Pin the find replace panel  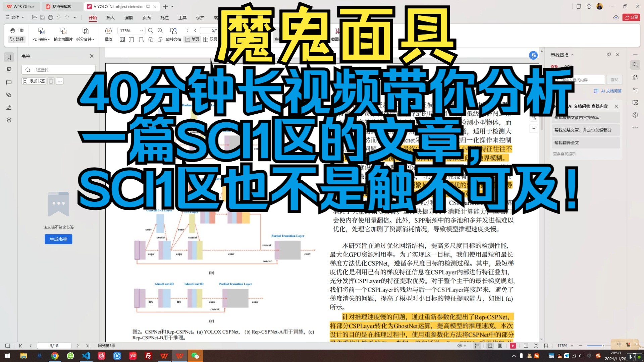pyautogui.click(x=609, y=55)
